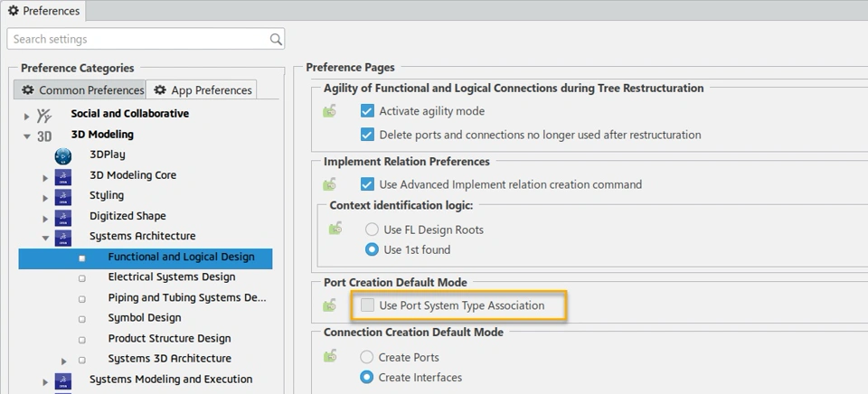
Task: Expand Social and Collaborative category
Action: pos(26,115)
